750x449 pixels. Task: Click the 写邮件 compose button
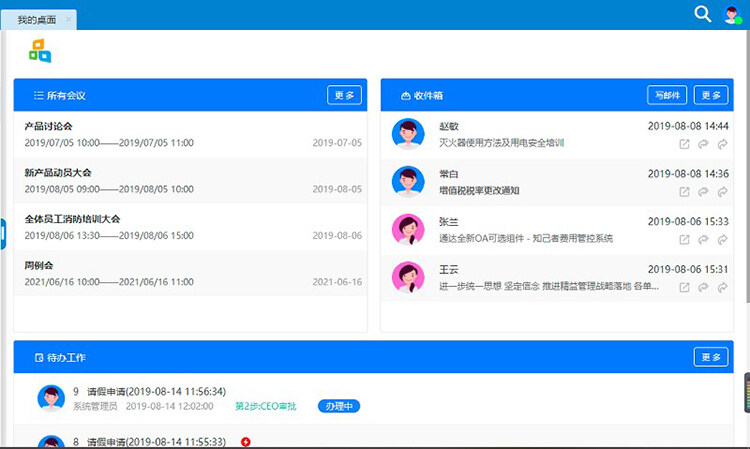(x=666, y=95)
